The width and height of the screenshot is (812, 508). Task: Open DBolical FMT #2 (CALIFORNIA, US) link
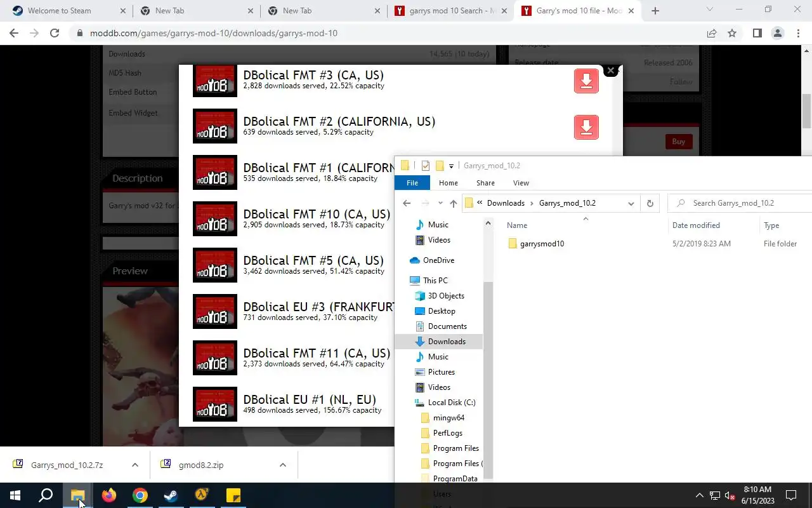339,121
